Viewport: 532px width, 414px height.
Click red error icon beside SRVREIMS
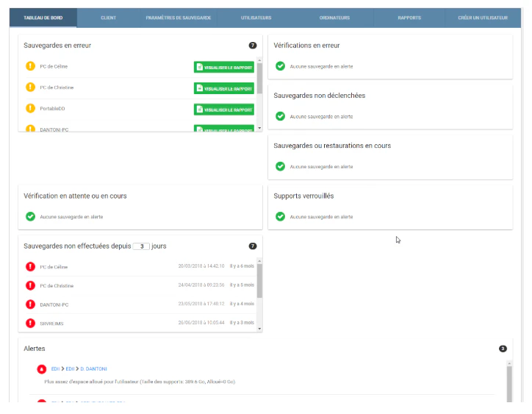click(30, 323)
